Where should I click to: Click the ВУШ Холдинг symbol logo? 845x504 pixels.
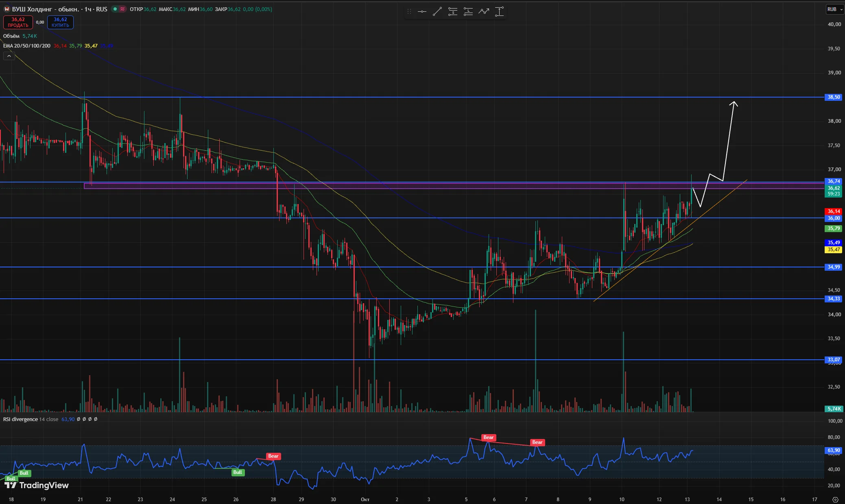point(7,9)
